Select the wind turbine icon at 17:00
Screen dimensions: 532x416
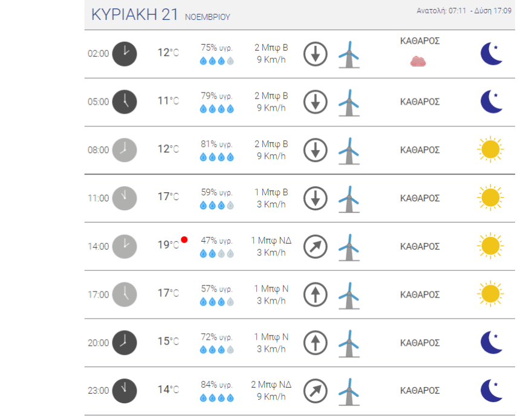(x=348, y=295)
